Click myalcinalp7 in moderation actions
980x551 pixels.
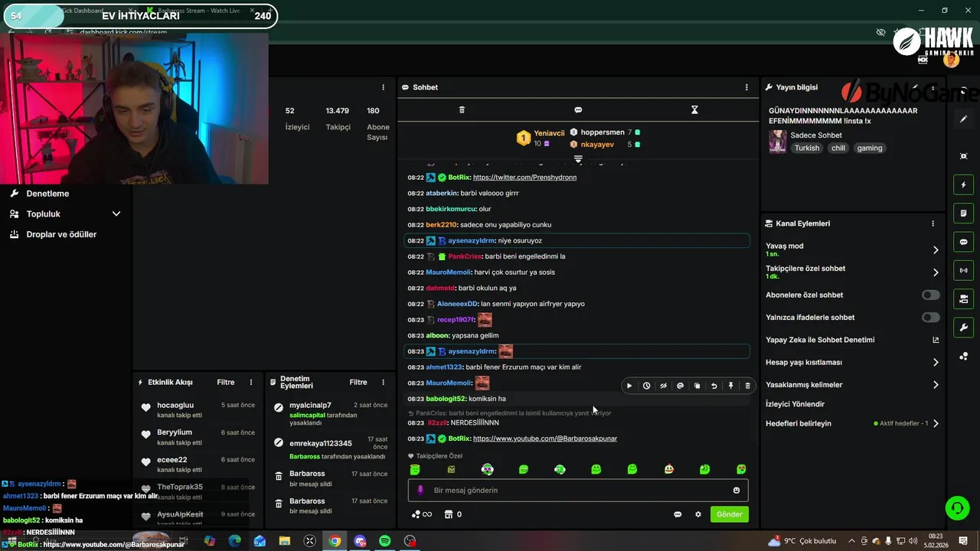click(x=310, y=406)
